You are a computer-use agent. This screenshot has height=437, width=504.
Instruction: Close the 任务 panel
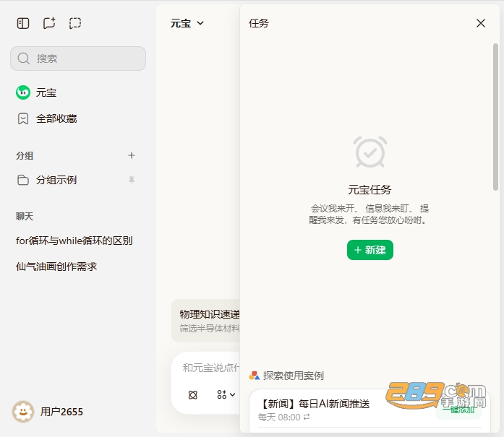point(481,23)
